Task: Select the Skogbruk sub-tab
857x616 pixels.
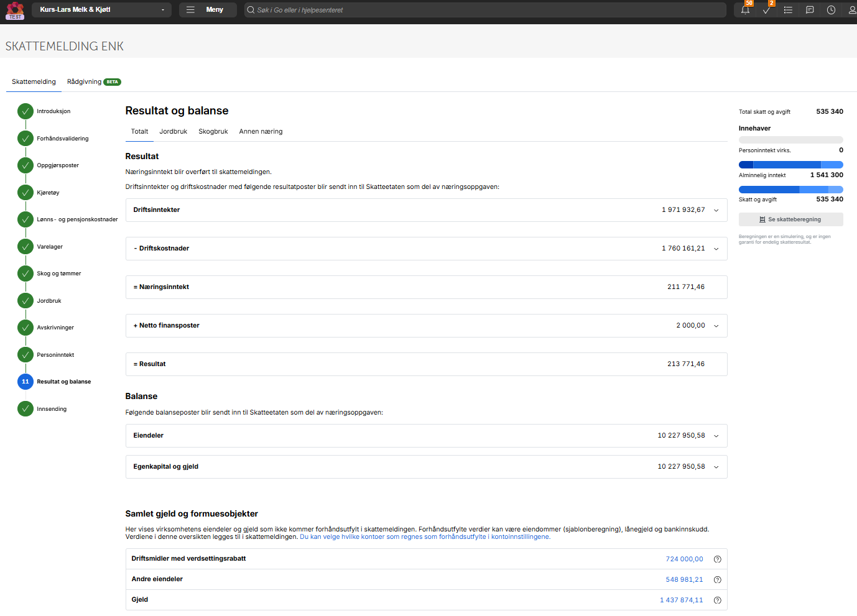Action: click(213, 132)
